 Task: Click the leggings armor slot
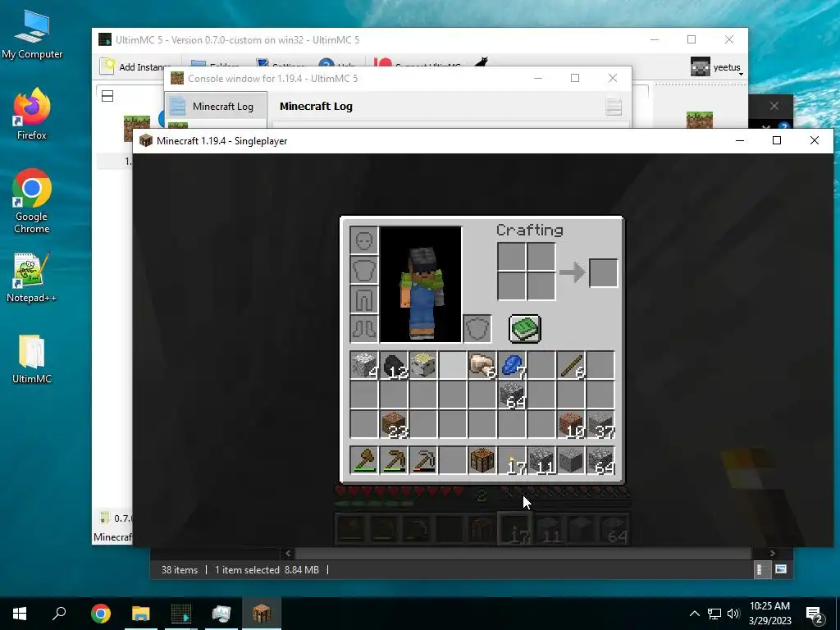[364, 299]
